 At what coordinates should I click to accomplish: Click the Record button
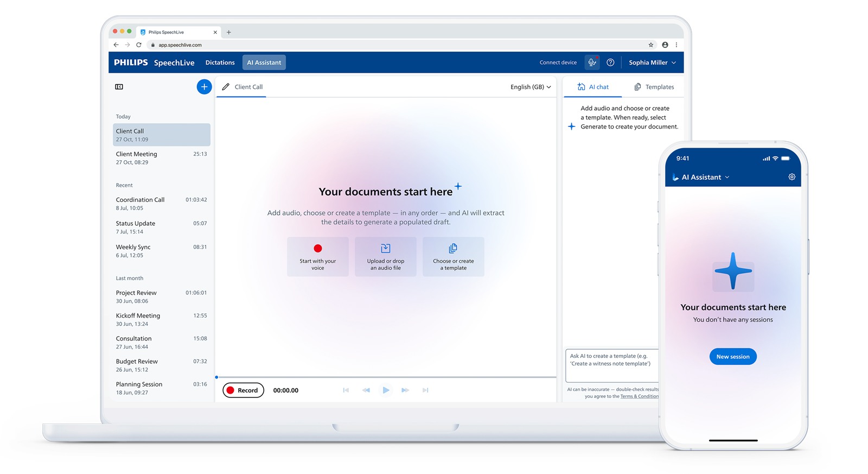[243, 390]
